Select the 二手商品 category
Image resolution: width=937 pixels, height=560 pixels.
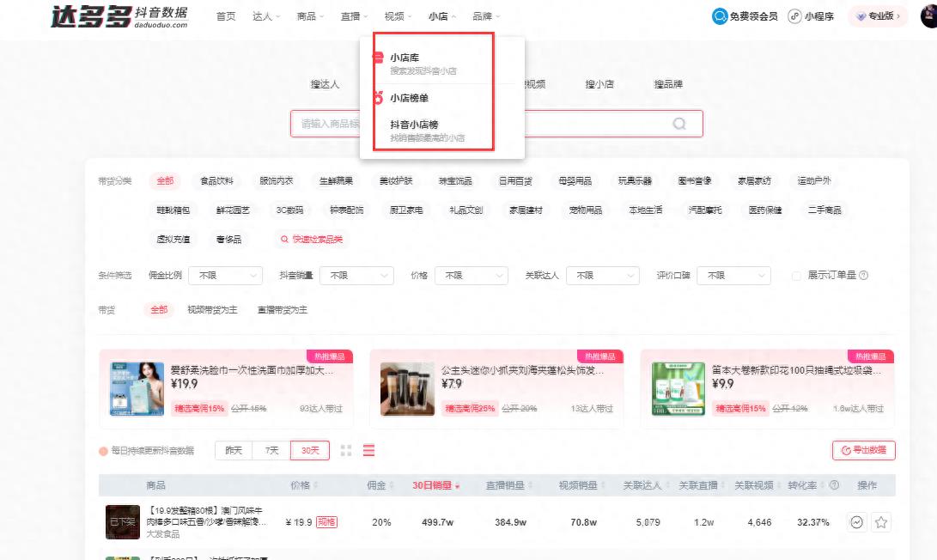coord(824,210)
